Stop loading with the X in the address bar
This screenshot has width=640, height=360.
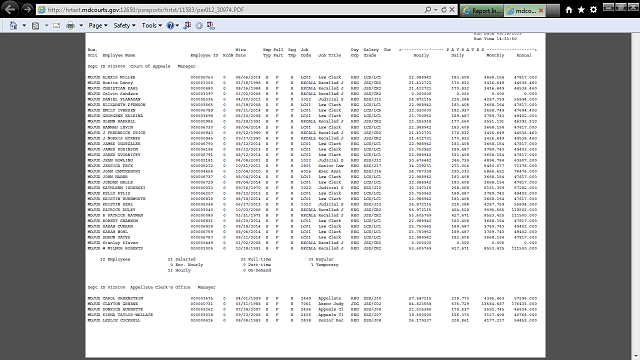coord(452,10)
